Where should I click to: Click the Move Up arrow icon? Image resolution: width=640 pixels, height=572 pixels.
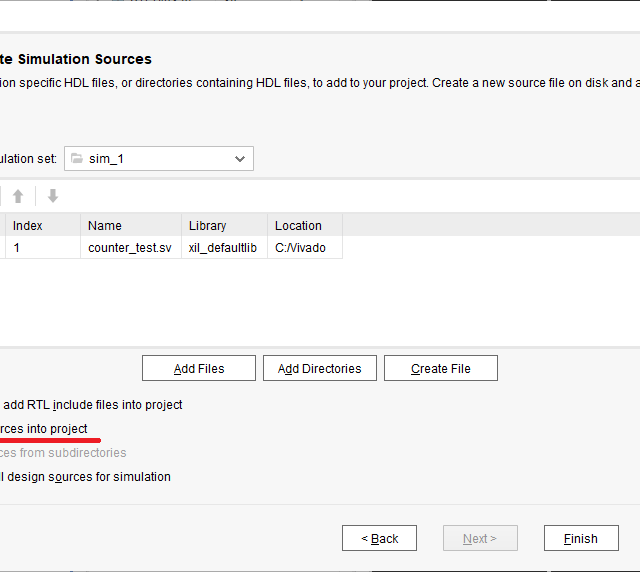tap(18, 196)
